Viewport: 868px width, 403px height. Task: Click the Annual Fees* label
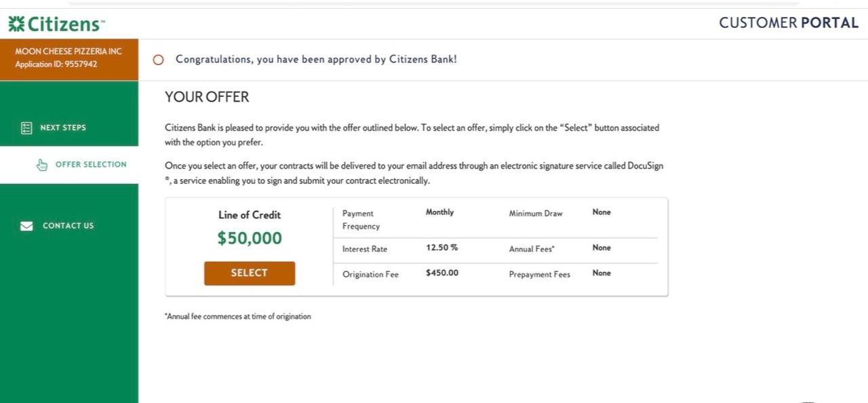coord(532,249)
